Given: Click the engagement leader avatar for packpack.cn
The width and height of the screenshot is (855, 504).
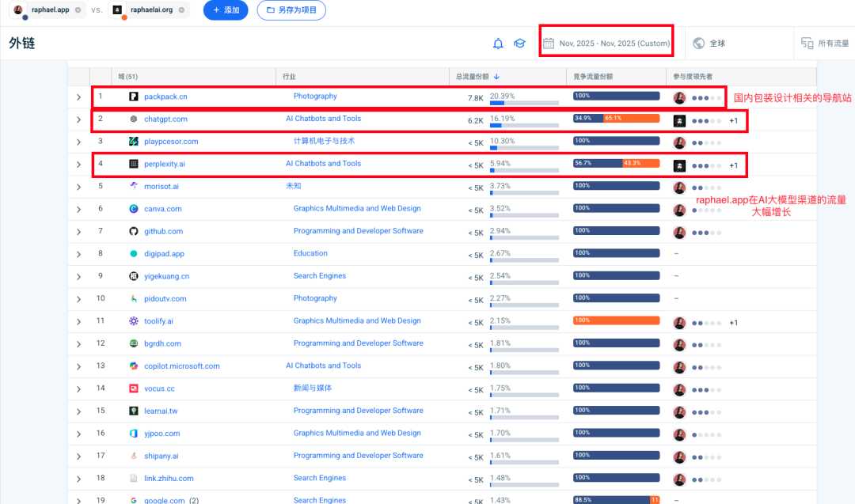Looking at the screenshot, I should (679, 98).
